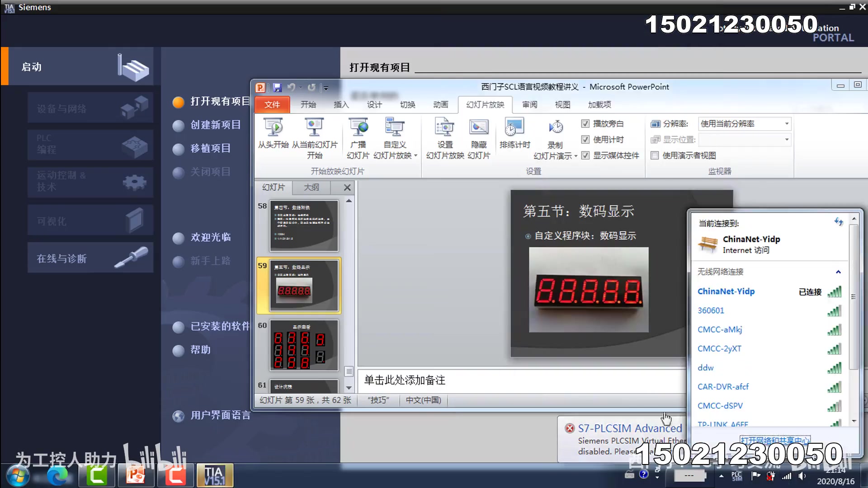The width and height of the screenshot is (868, 488).
Task: Open Custom Slide Show menu
Action: tap(395, 138)
